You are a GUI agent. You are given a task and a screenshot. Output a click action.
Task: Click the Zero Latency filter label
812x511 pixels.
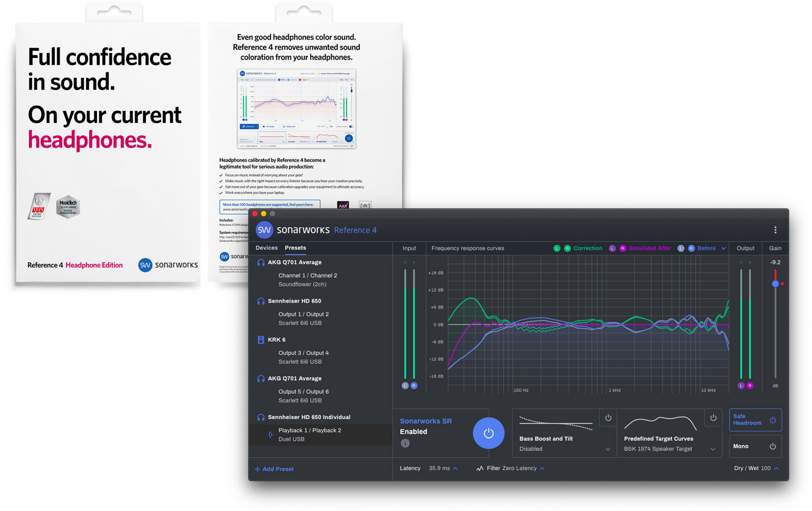point(519,468)
